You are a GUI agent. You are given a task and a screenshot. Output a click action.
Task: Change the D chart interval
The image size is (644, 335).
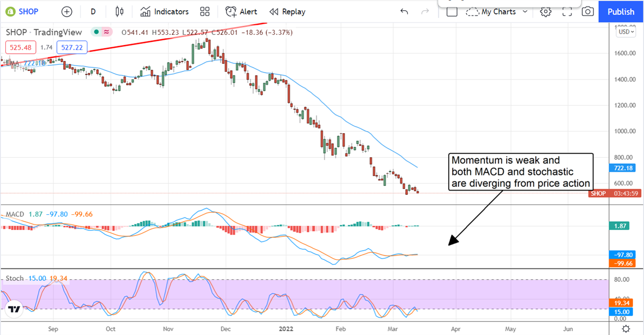pos(93,11)
